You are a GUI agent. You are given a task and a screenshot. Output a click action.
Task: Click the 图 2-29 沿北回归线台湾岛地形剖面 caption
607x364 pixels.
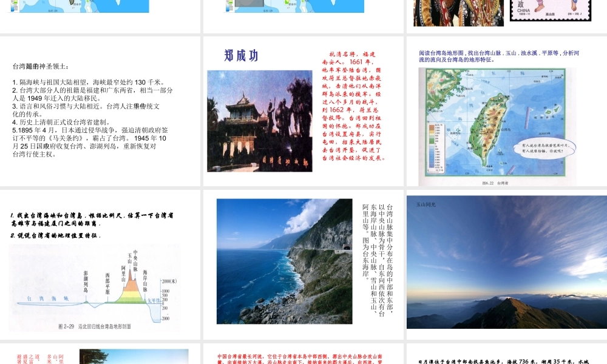[95, 326]
